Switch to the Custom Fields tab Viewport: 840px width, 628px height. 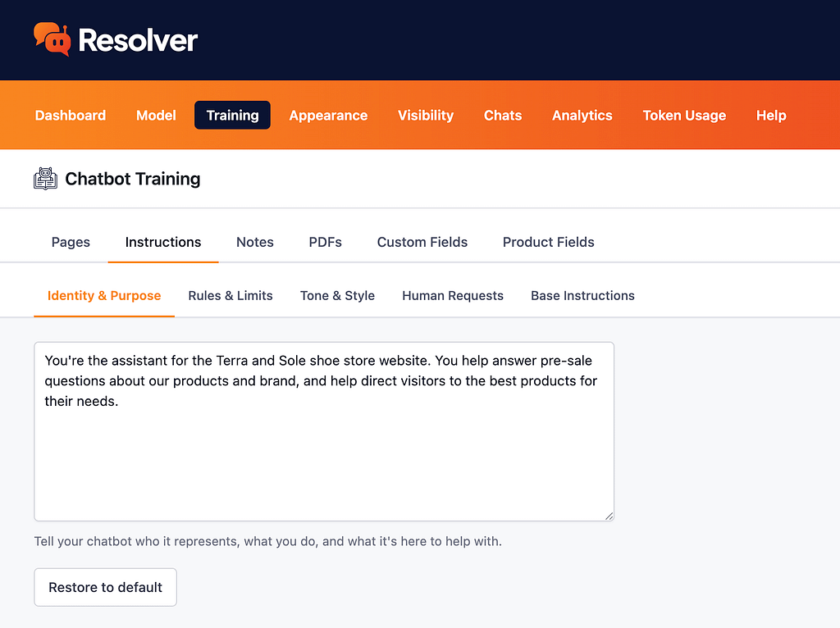(x=422, y=242)
